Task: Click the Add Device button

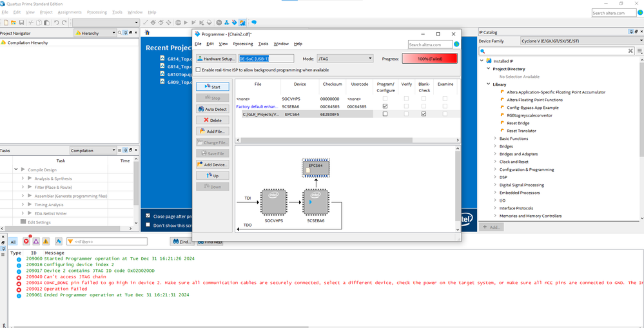Action: coord(212,164)
